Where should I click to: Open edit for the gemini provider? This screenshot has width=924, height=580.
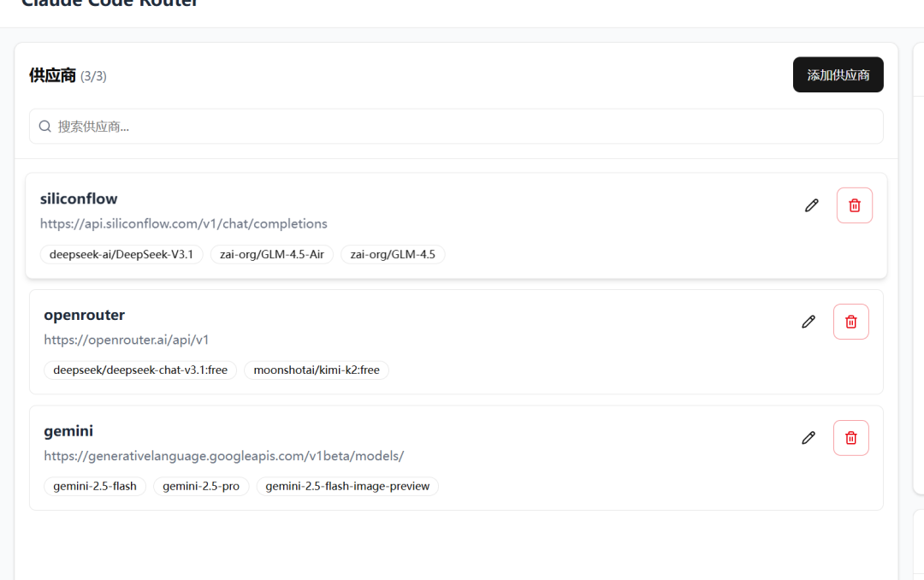808,437
